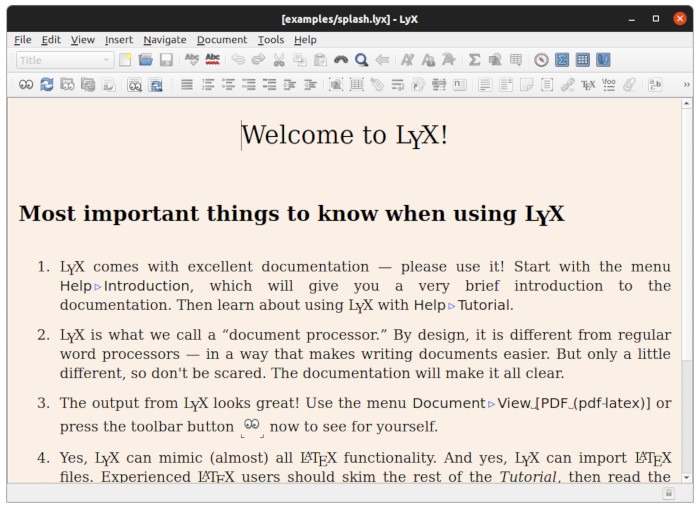
Task: Insert index entry icon
Action: [x=439, y=84]
